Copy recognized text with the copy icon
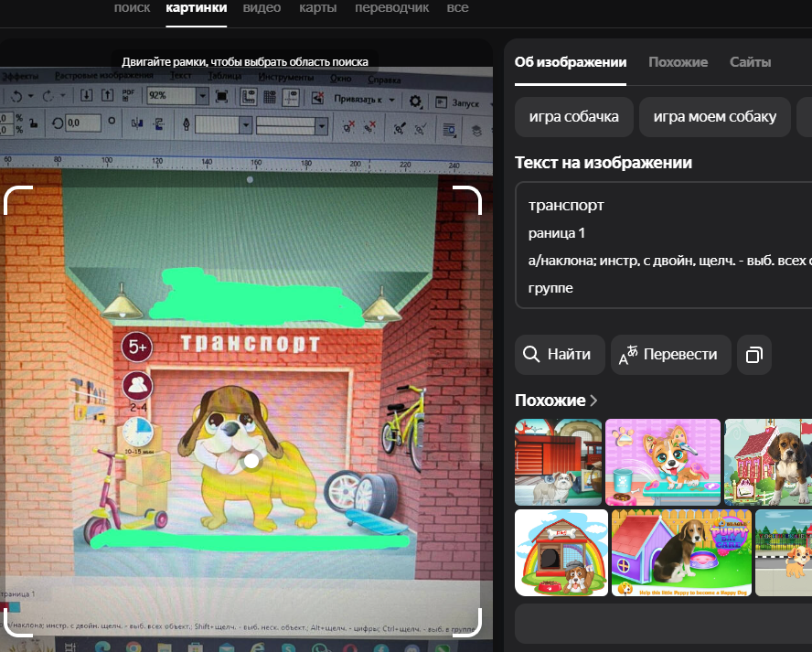The width and height of the screenshot is (812, 652). (x=754, y=355)
